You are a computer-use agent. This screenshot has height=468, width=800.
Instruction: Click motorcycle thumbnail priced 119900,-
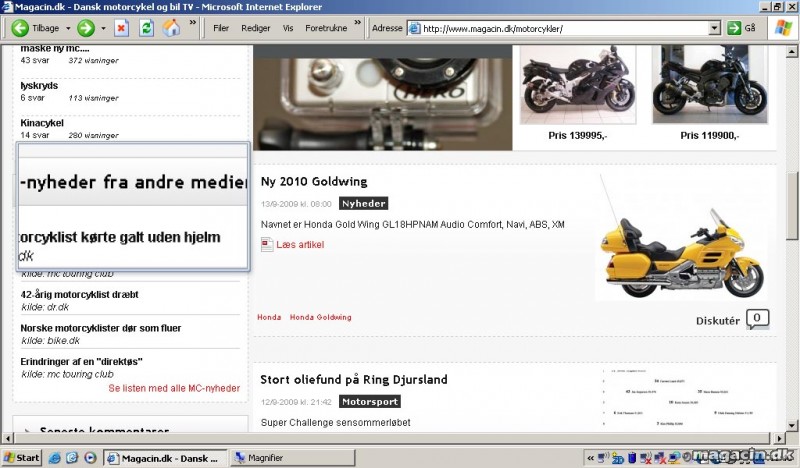[x=710, y=85]
